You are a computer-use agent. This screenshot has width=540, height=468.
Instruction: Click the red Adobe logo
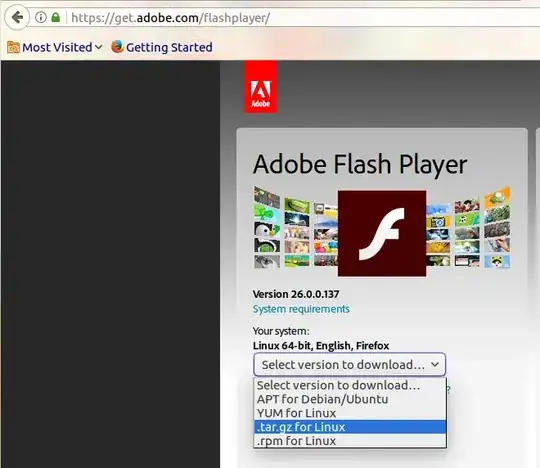click(x=260, y=87)
